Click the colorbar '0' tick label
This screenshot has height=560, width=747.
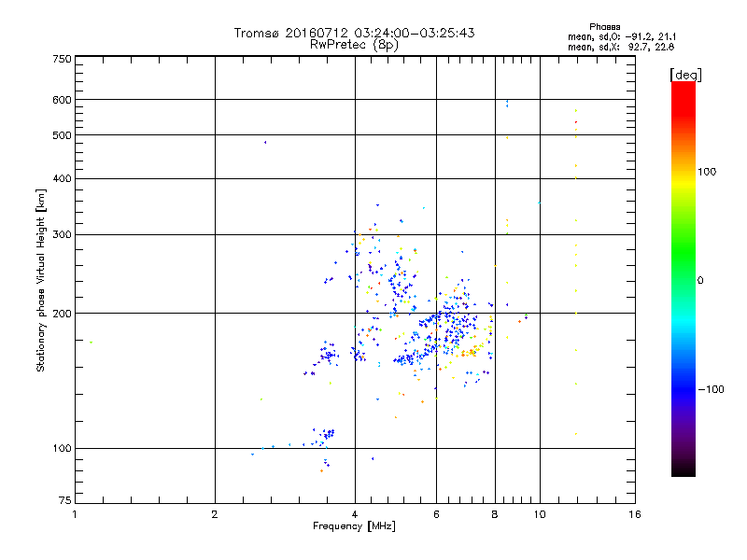(700, 281)
